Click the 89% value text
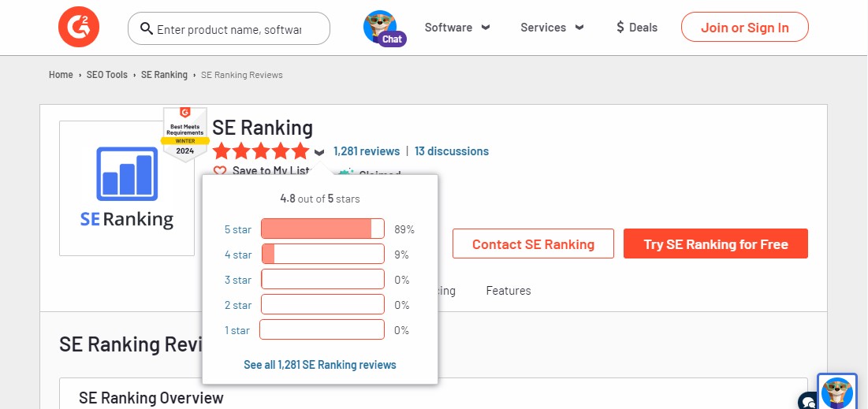 tap(404, 229)
